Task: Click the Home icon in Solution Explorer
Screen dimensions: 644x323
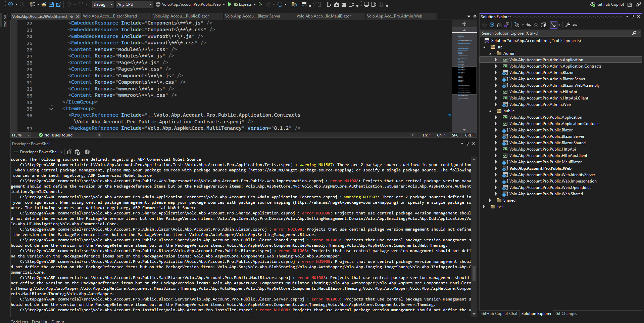Action: point(499,25)
